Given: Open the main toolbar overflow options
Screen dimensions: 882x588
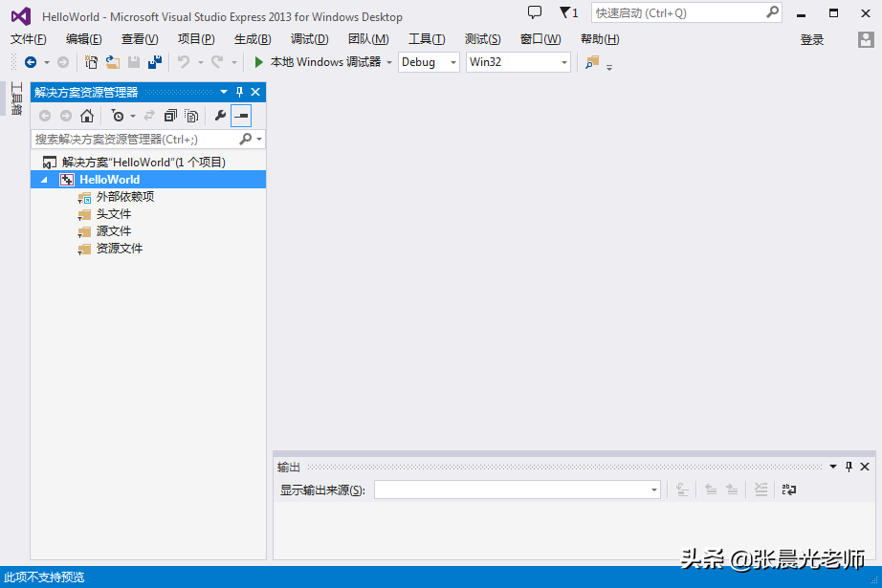Looking at the screenshot, I should 609,67.
